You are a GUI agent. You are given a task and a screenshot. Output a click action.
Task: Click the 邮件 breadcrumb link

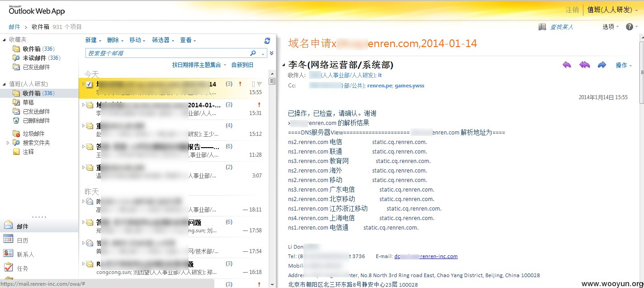(x=14, y=27)
